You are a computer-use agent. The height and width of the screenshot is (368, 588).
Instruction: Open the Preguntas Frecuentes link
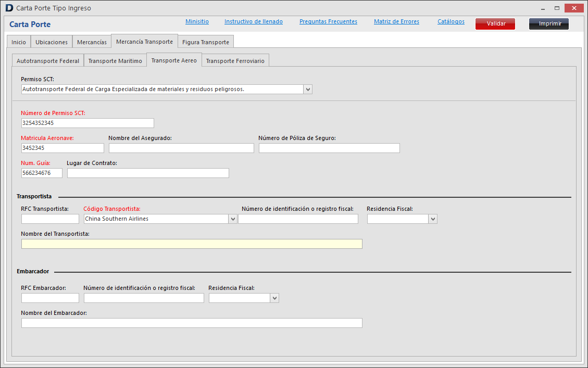pyautogui.click(x=328, y=22)
